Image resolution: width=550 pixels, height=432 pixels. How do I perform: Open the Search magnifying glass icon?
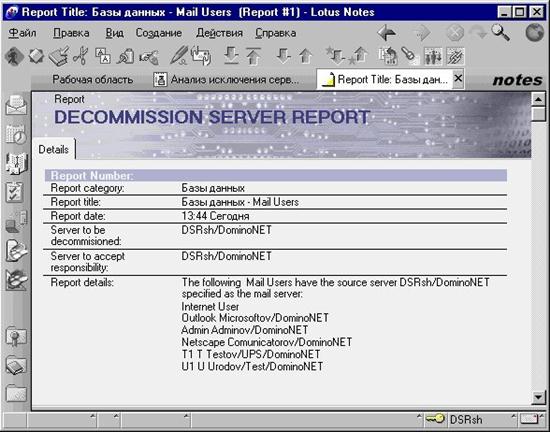point(501,33)
